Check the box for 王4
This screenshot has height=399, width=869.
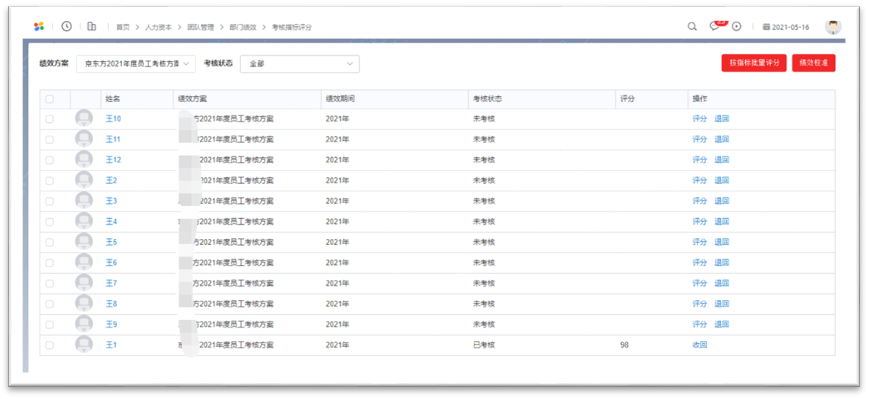pos(50,222)
